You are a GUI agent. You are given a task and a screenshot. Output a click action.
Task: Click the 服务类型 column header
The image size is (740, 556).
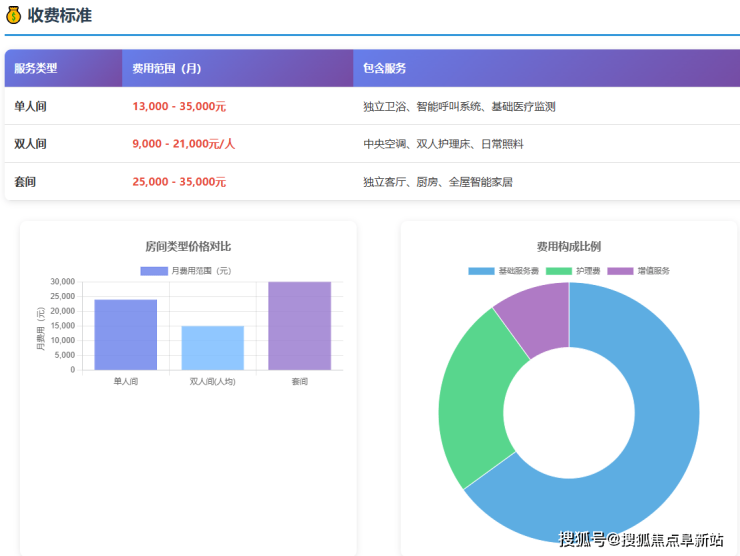pyautogui.click(x=36, y=68)
